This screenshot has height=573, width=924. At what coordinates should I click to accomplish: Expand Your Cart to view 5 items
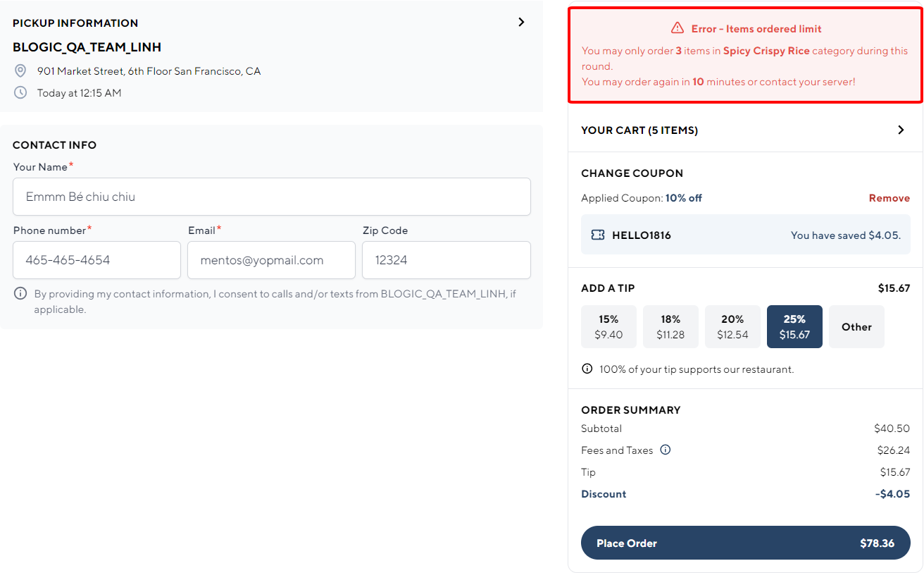point(900,130)
